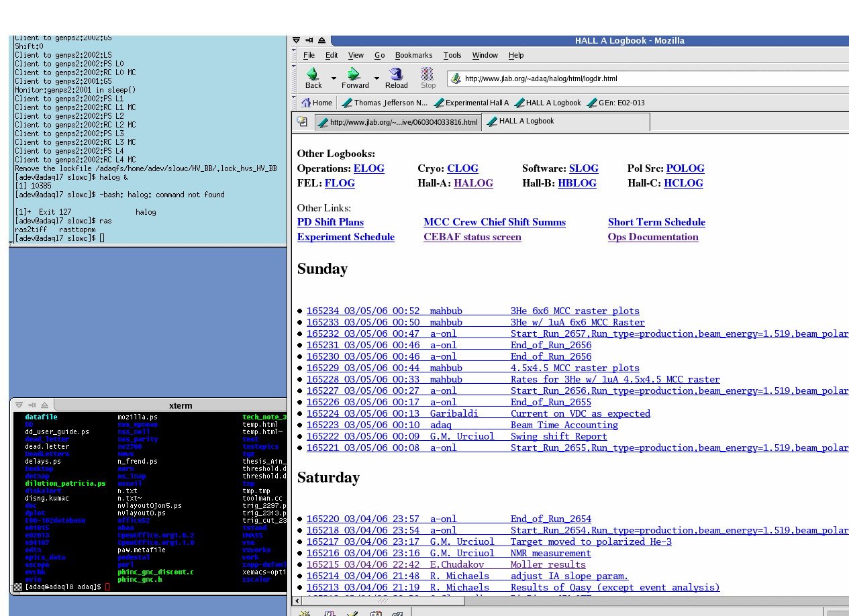Screen dimensions: 849x616
Task: Open the HALL A Logbook toolbar bookmark
Action: (x=548, y=103)
